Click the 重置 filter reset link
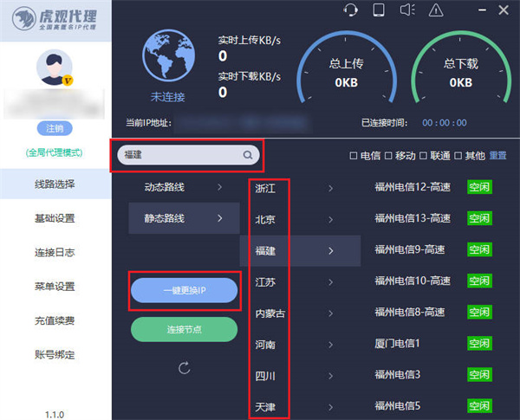This screenshot has height=420, width=520. tap(497, 156)
